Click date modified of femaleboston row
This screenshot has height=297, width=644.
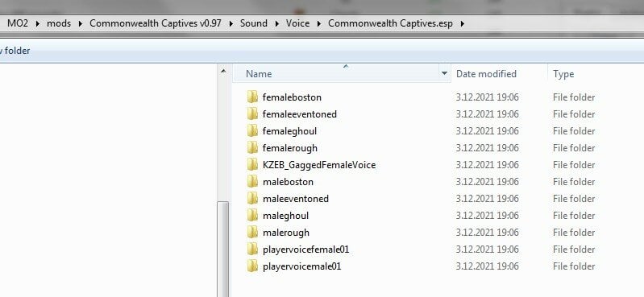(487, 97)
